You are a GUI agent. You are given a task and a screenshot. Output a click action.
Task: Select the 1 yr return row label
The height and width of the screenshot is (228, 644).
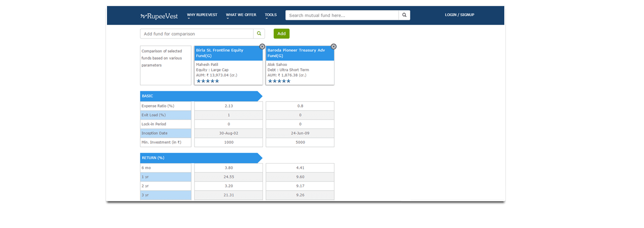[165, 177]
